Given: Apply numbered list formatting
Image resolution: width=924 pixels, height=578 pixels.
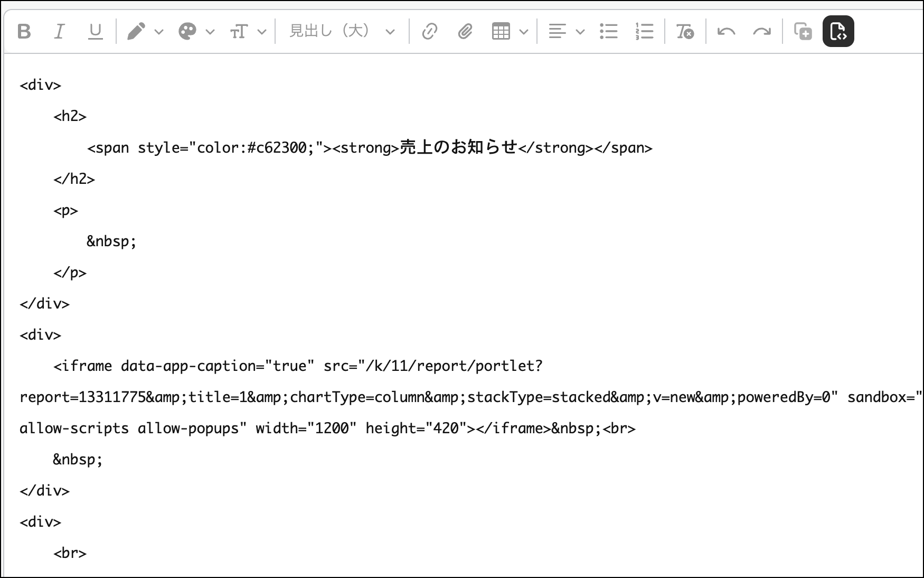Looking at the screenshot, I should (x=644, y=32).
